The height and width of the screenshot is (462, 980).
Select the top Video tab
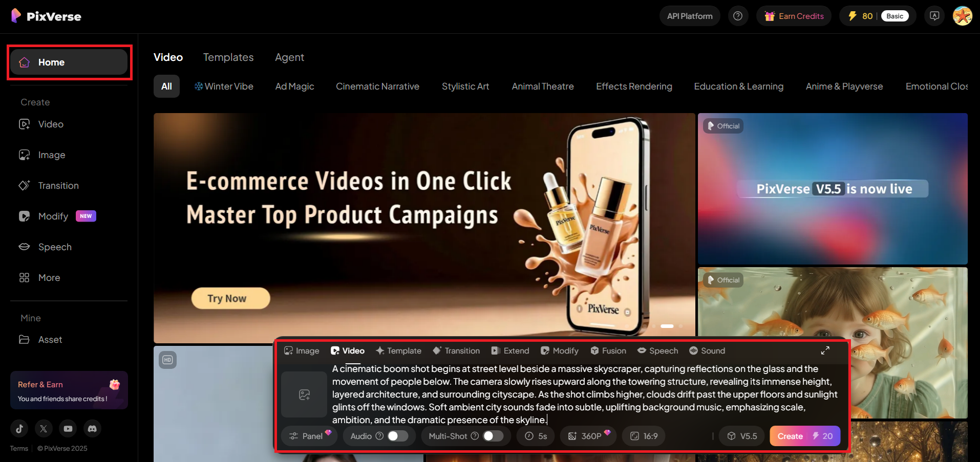(168, 57)
